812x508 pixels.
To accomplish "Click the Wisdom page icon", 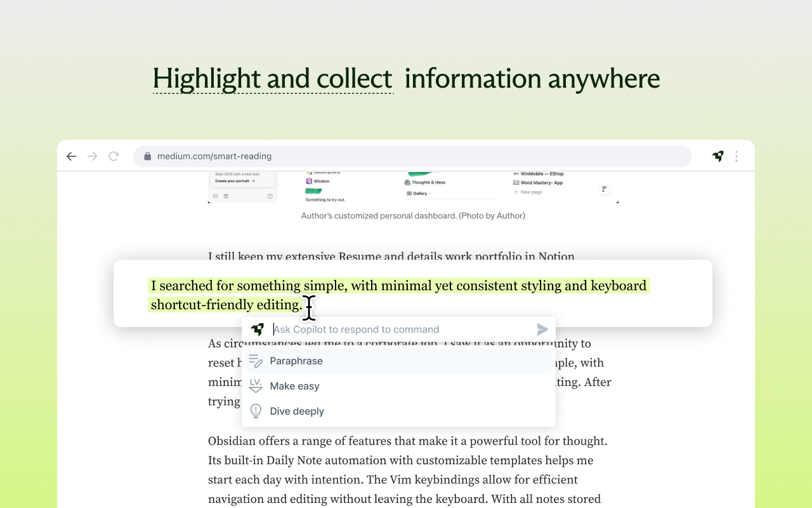I will coord(309,181).
